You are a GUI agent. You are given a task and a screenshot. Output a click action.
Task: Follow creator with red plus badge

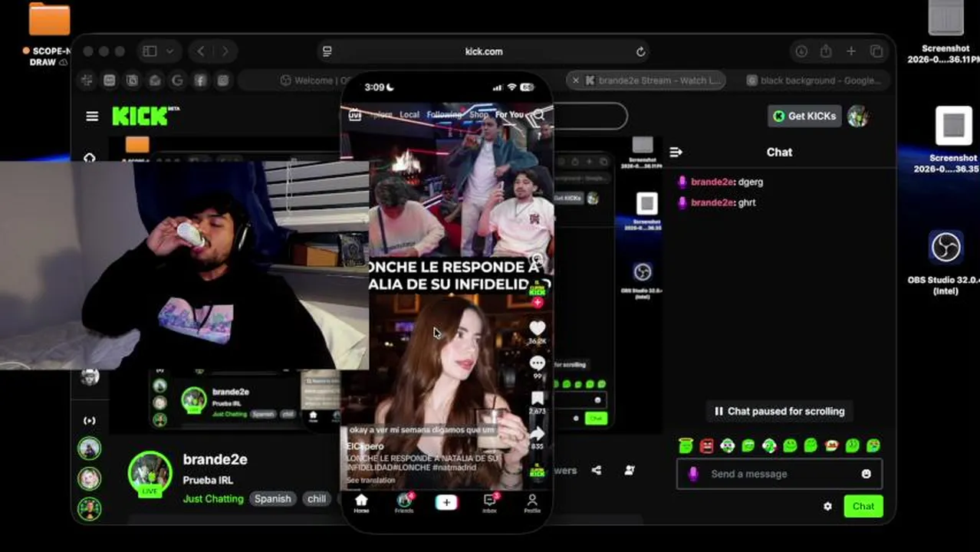[x=538, y=303]
